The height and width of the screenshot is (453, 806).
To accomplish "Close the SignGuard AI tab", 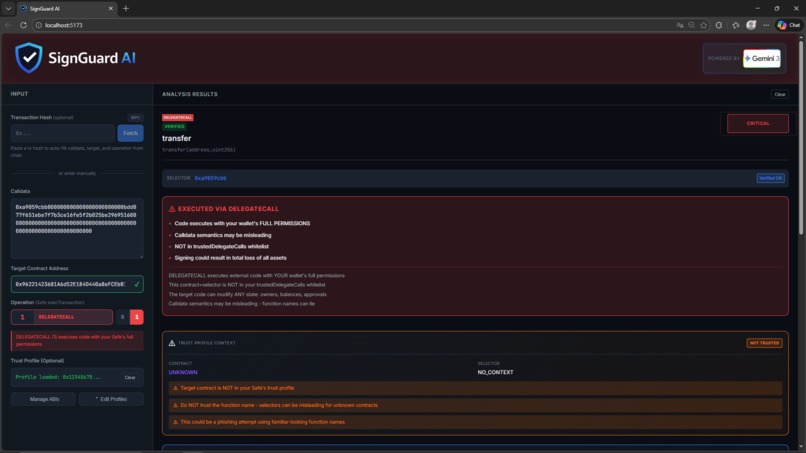I will 111,8.
